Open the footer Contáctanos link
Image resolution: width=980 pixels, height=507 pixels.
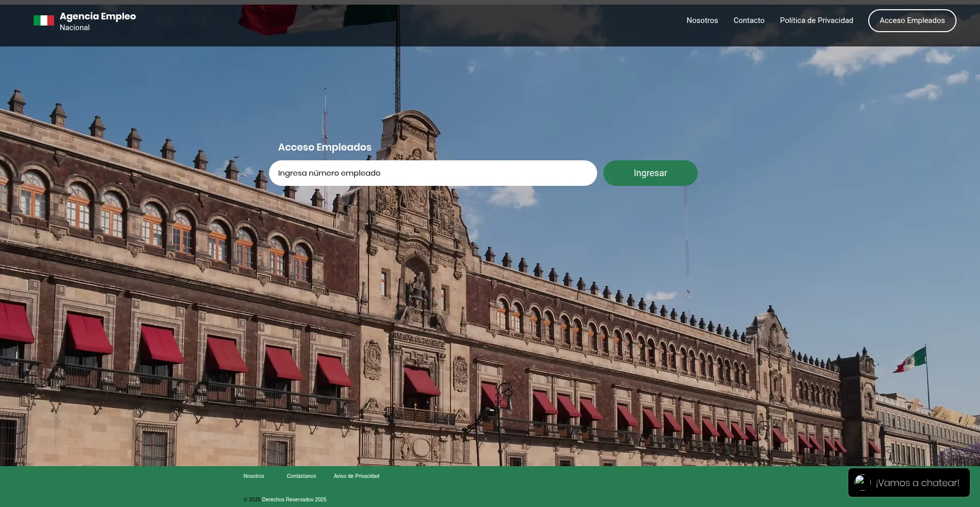pyautogui.click(x=301, y=476)
